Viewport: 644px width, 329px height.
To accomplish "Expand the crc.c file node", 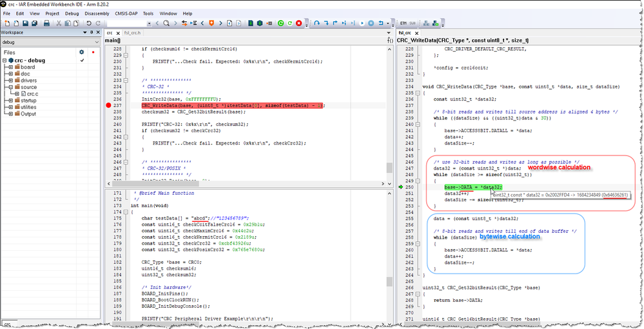I will coord(17,94).
